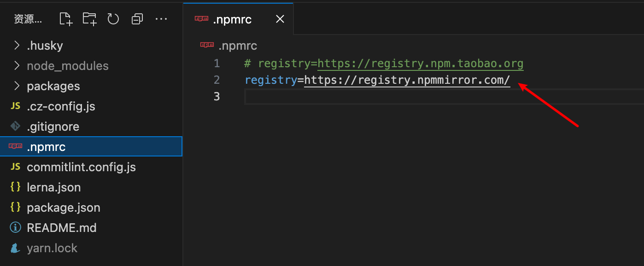Screen dimensions: 644x266
Task: Collapse all folders in explorer
Action: [x=137, y=19]
